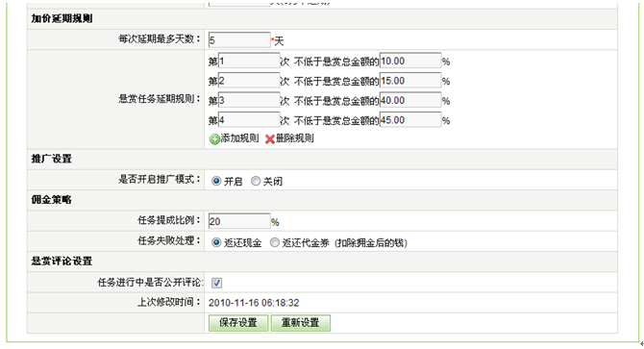The width and height of the screenshot is (644, 349).
Task: Select the 关闭 promotion mode radio
Action: (x=256, y=181)
